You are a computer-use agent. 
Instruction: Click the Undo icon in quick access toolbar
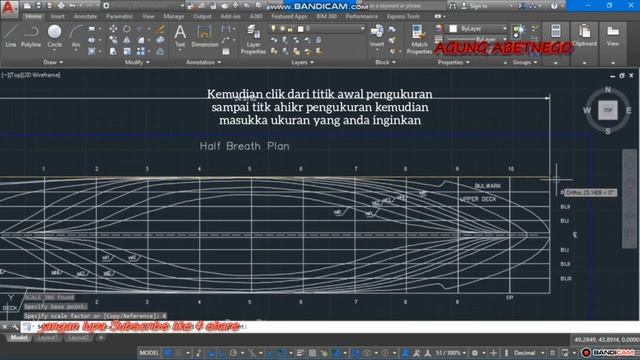coord(73,6)
